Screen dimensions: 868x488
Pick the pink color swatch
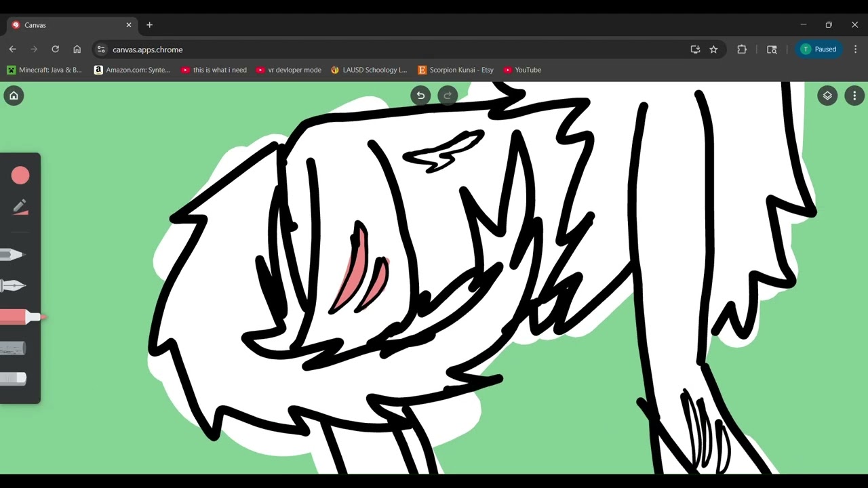[x=20, y=176]
